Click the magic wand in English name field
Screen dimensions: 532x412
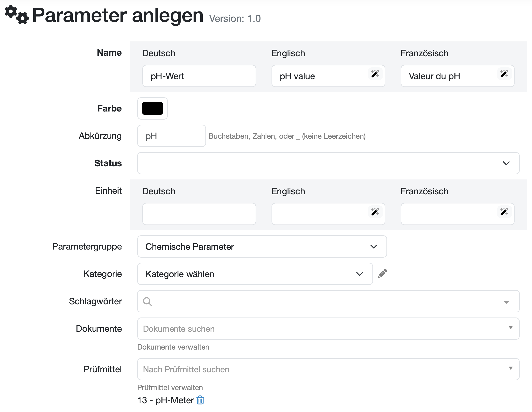pyautogui.click(x=375, y=74)
